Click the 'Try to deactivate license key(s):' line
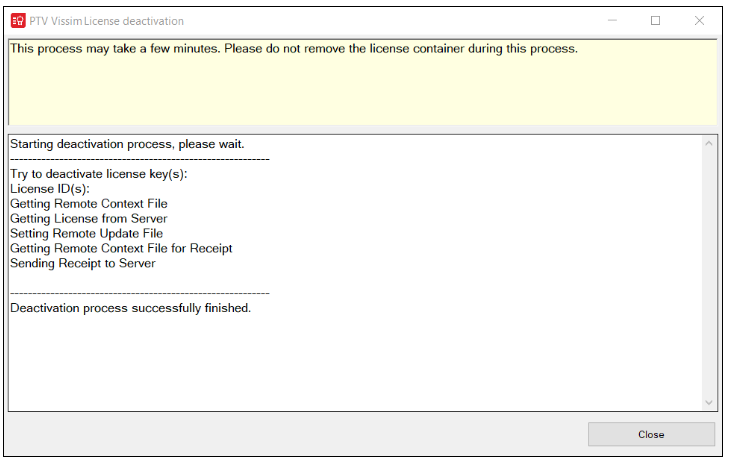730x464 pixels. coord(99,174)
